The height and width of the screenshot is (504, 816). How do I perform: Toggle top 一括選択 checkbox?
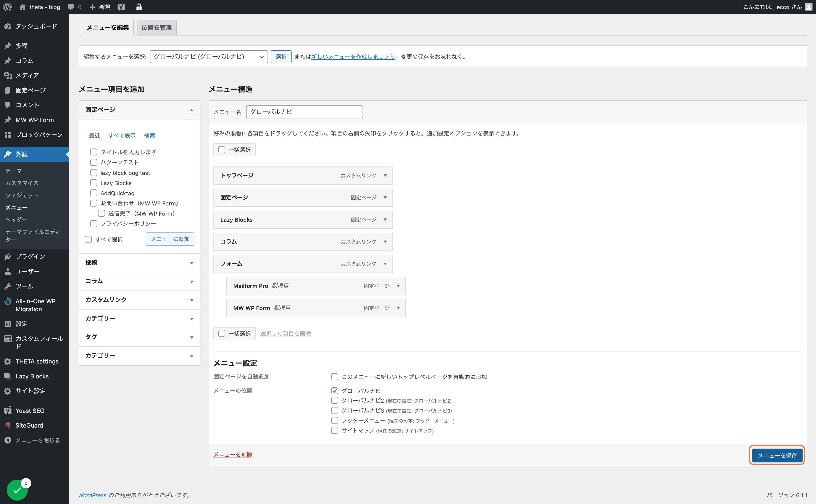(x=222, y=150)
